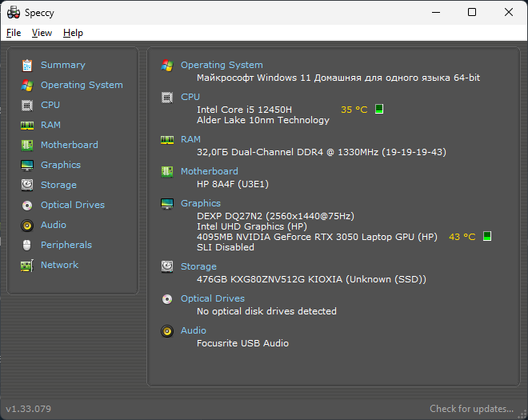Screen dimensions: 528x420
Task: Click the RAM stick icon in sidebar
Action: pos(27,126)
